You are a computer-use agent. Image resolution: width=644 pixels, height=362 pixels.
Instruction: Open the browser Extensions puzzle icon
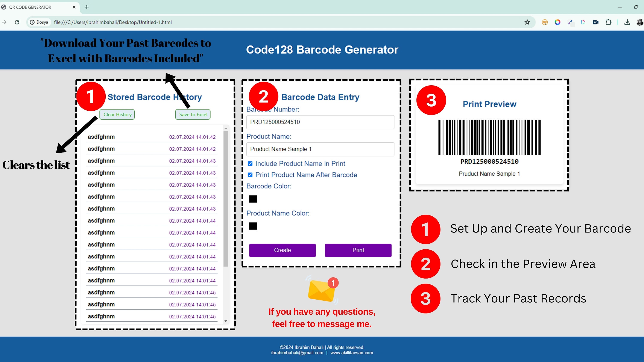[x=608, y=22]
